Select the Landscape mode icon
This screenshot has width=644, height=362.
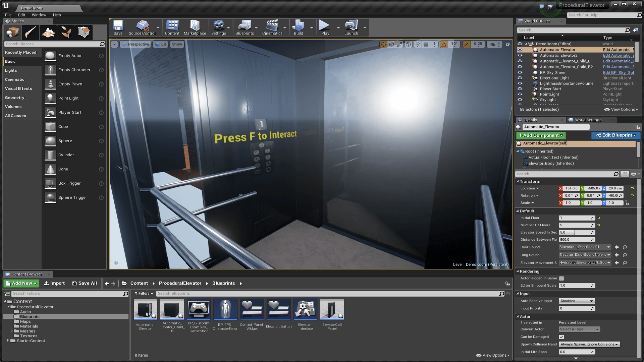(x=48, y=33)
